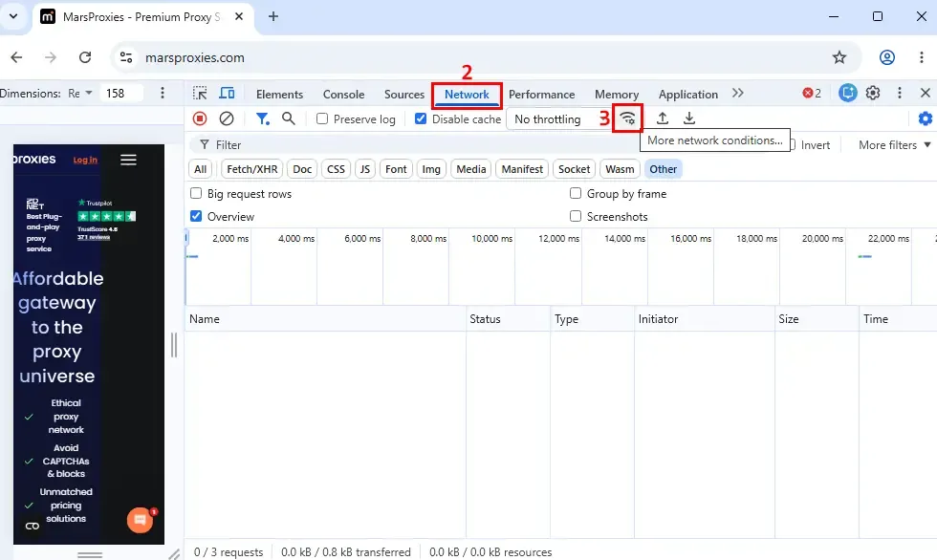Switch to Console tab
The width and height of the screenshot is (937, 560).
click(x=343, y=94)
